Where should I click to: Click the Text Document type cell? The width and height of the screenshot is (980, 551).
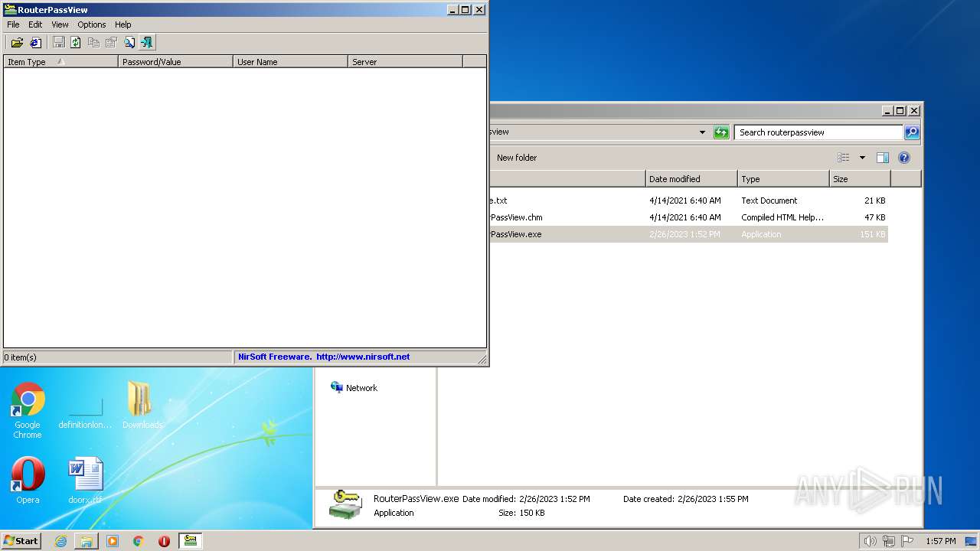pos(769,201)
